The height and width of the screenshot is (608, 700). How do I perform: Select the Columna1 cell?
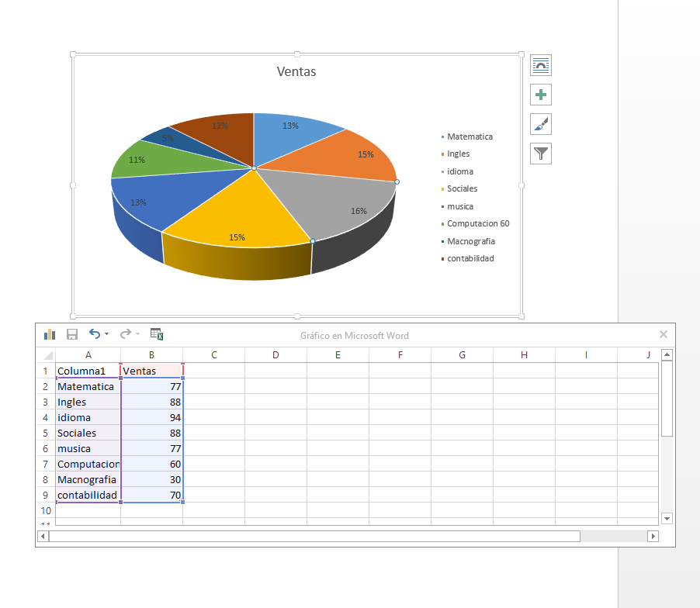coord(88,371)
